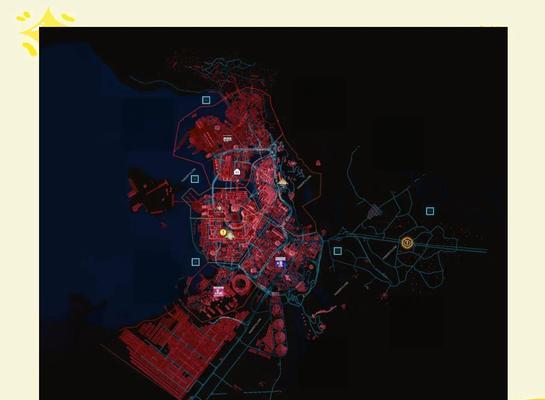Click the white house-shaped icon
Image resolution: width=545 pixels, height=400 pixels.
[x=237, y=171]
